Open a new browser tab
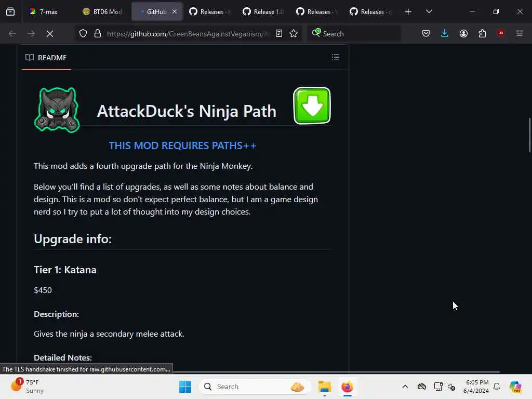The height and width of the screenshot is (399, 532). pos(408,12)
